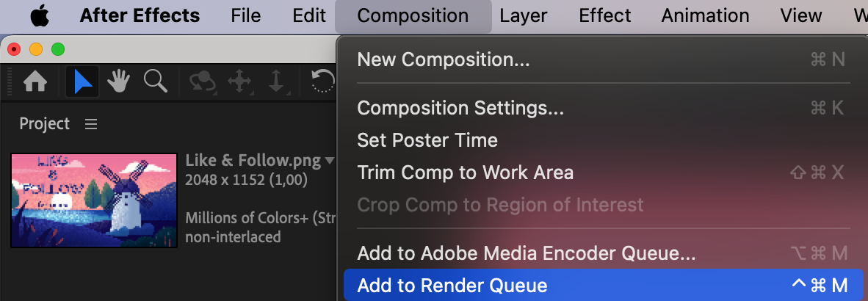Expand the Like & Follow.png dropdown arrow
868x301 pixels.
(x=330, y=160)
